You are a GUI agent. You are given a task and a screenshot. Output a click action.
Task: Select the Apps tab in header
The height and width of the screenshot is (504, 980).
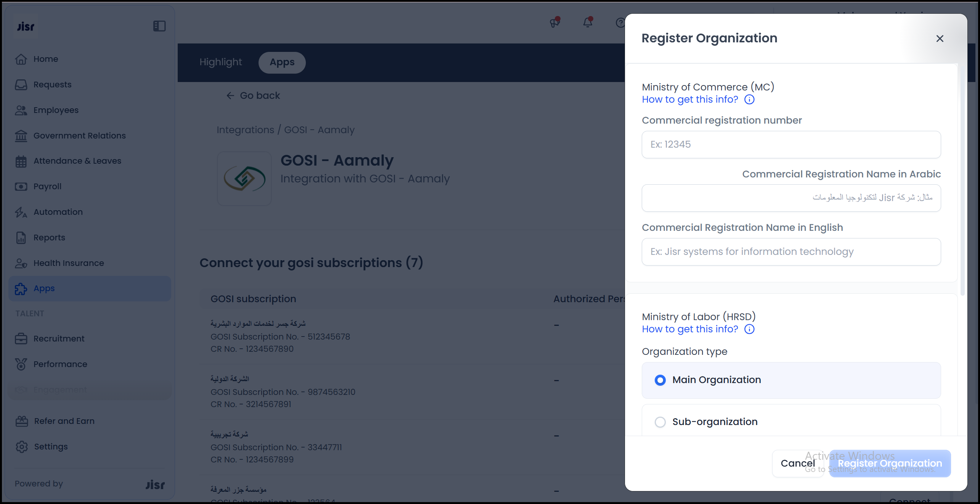[x=282, y=62]
